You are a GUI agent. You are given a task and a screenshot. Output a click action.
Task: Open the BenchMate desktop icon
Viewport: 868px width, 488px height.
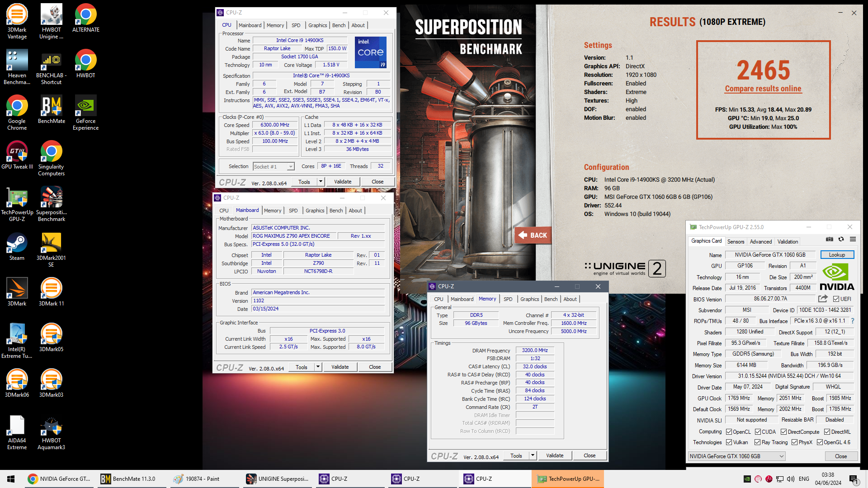coord(51,109)
